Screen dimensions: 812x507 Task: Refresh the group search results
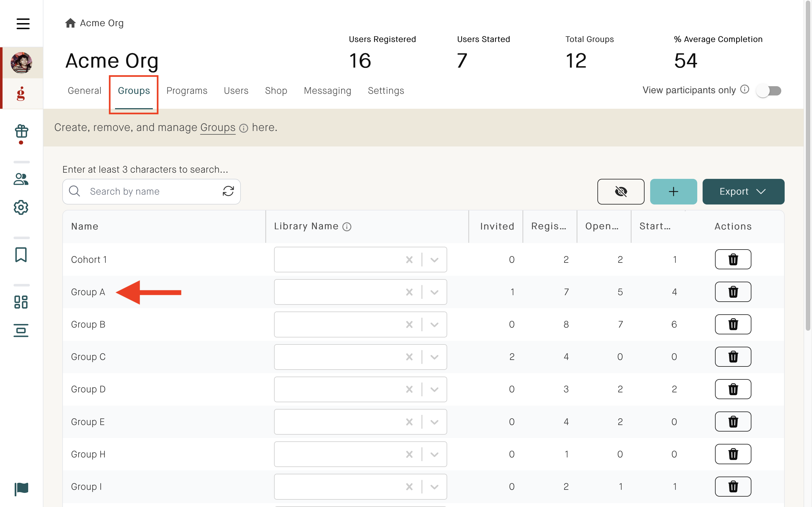(x=228, y=191)
